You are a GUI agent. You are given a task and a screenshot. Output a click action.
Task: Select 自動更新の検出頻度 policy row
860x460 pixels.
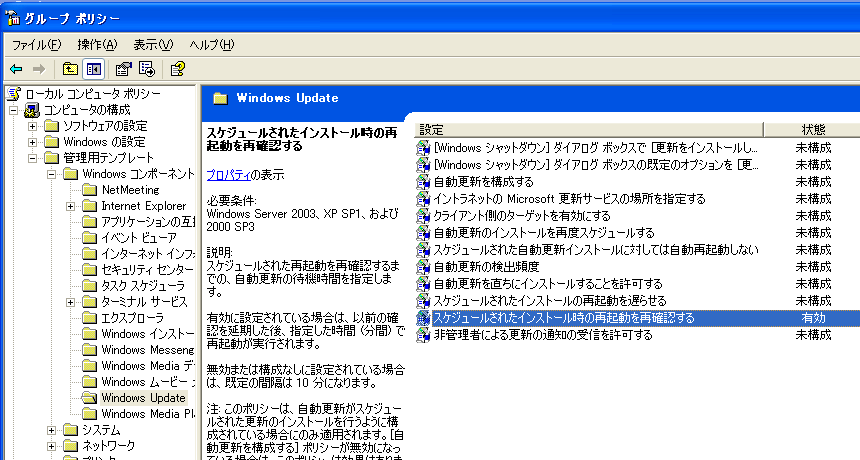[486, 266]
